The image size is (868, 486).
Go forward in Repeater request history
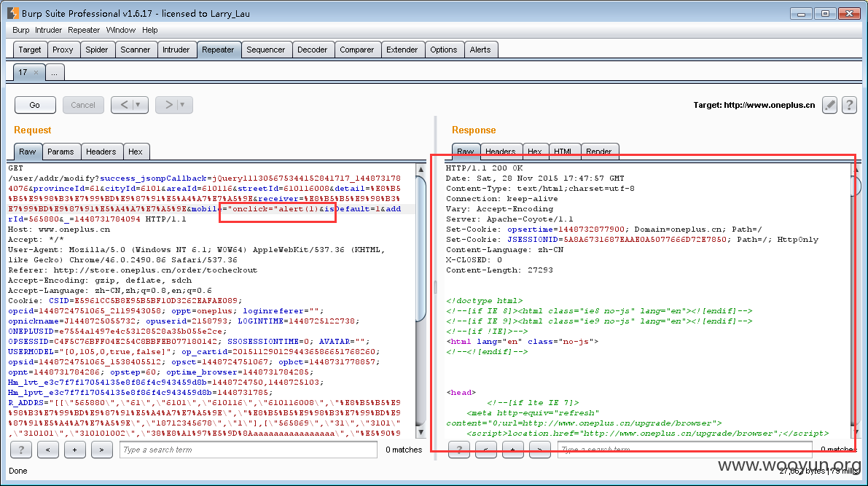point(168,105)
